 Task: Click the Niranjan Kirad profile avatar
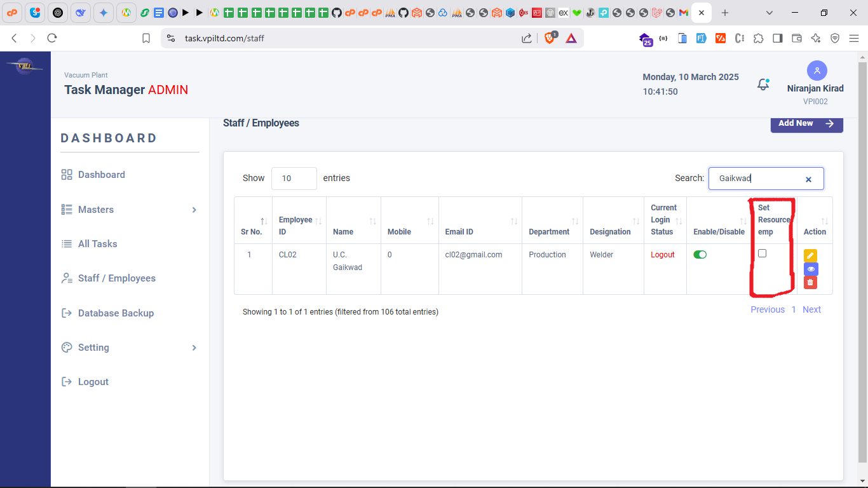pyautogui.click(x=817, y=71)
